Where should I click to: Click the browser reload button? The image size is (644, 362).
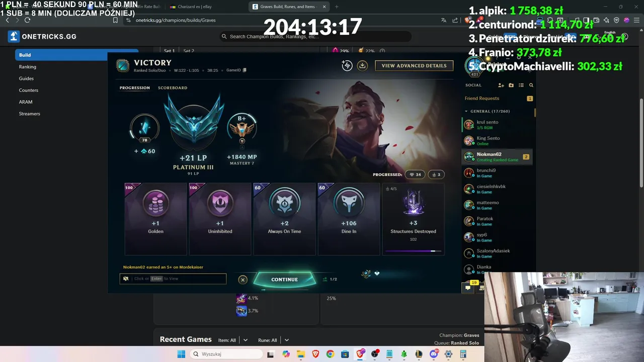click(x=27, y=20)
